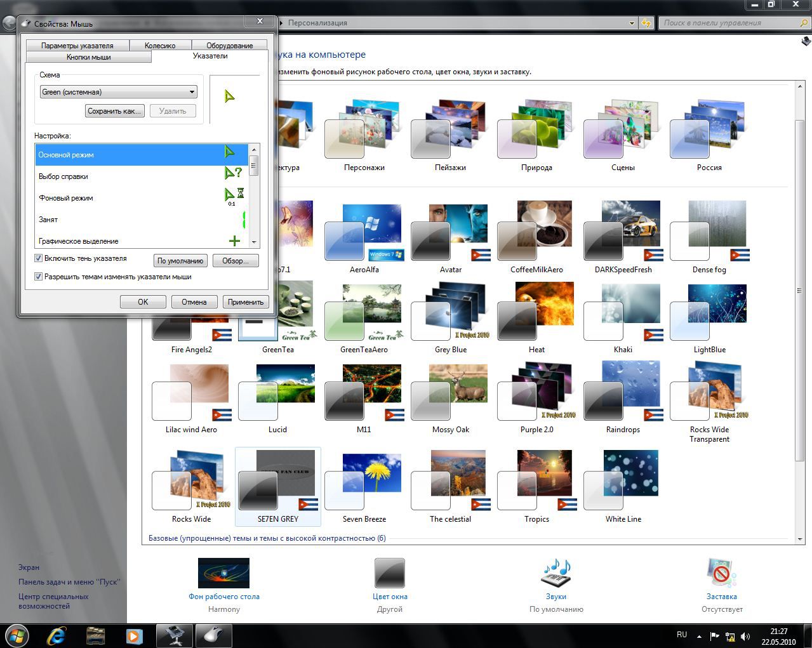Toggle 'Включить тень указателя' checkbox
The height and width of the screenshot is (648, 812).
point(39,258)
